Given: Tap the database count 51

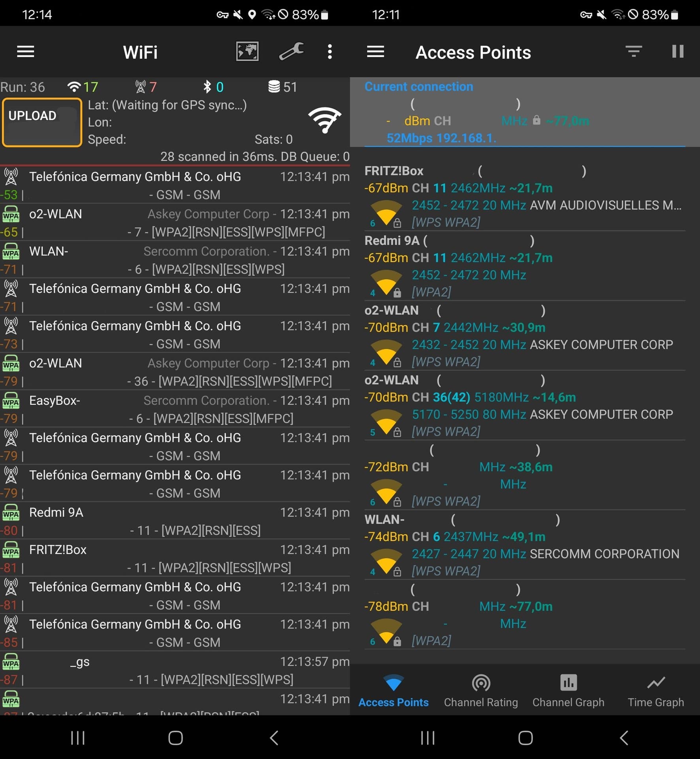Looking at the screenshot, I should click(282, 87).
